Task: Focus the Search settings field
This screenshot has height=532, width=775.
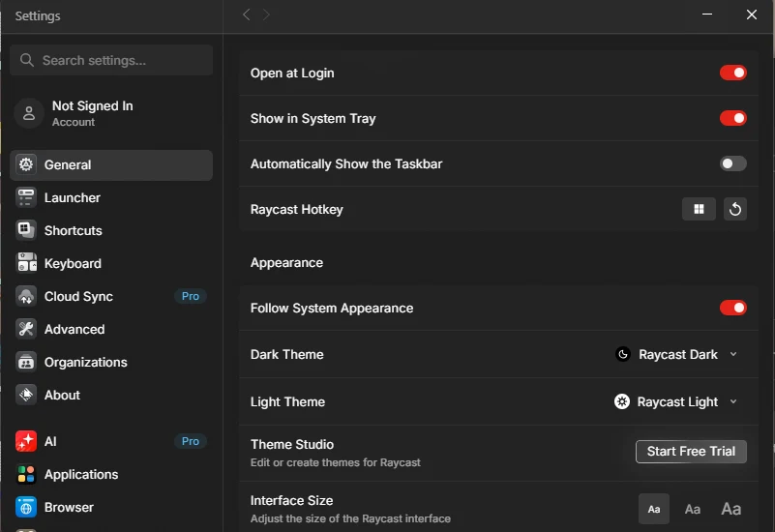Action: [111, 60]
